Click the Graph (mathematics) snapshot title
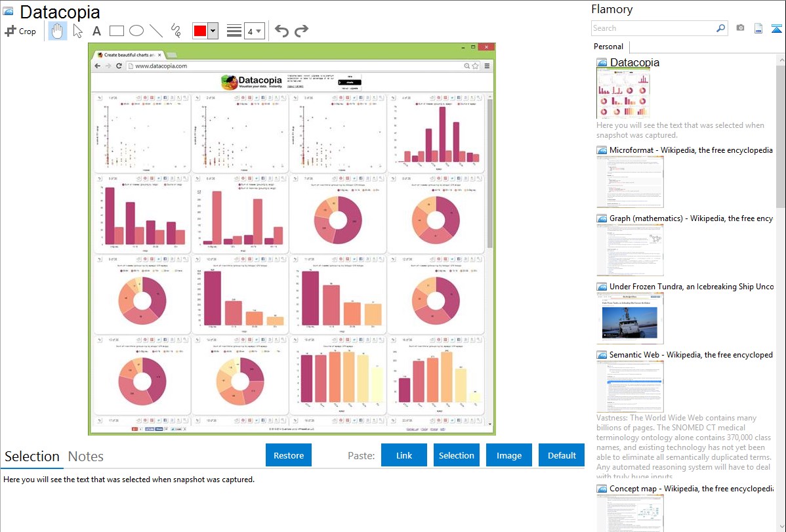 click(691, 218)
